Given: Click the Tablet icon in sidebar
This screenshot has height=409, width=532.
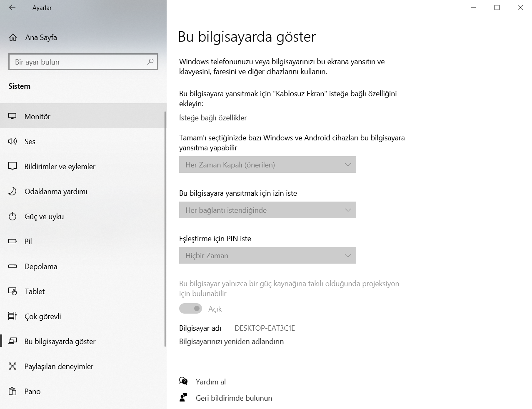Looking at the screenshot, I should tap(12, 291).
